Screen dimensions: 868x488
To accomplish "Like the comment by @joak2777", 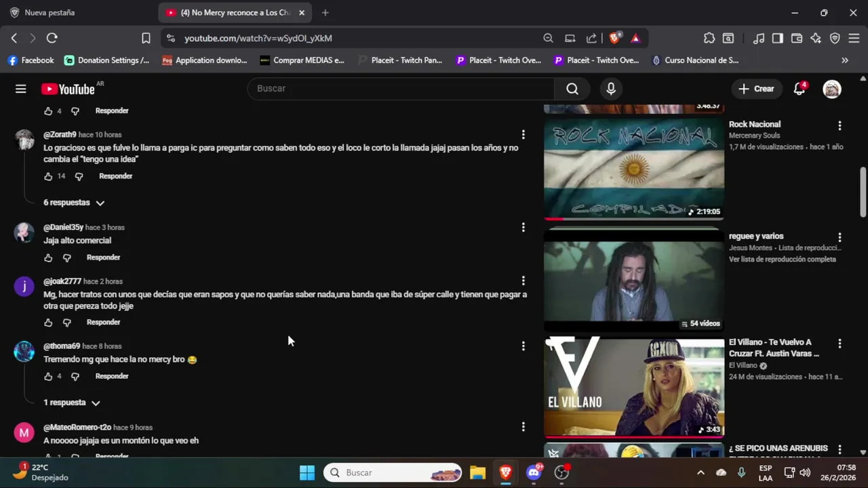I will point(48,323).
